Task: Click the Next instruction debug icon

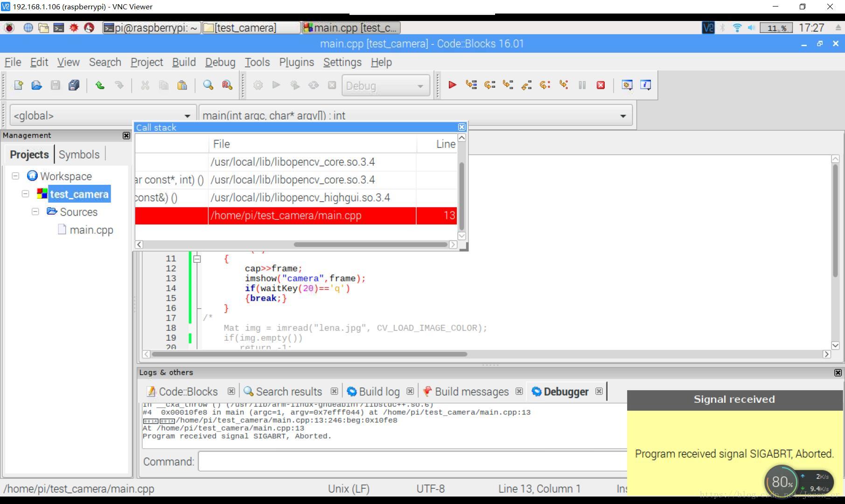Action: [545, 85]
